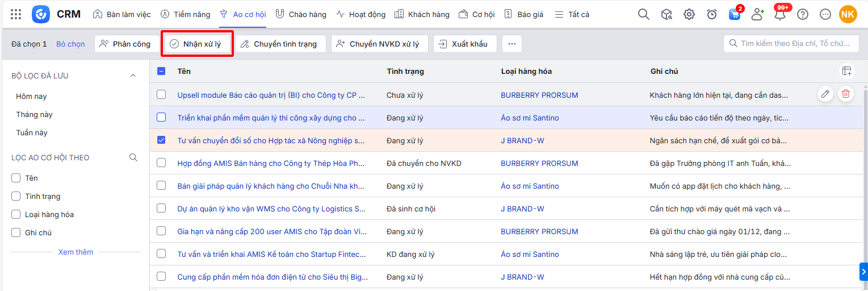The image size is (868, 291).
Task: Open the settings gear icon
Action: 689,14
